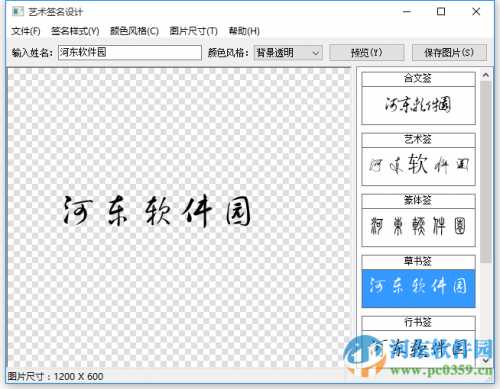Click the 保存图片(S) button
The image size is (500, 389).
[x=449, y=52]
